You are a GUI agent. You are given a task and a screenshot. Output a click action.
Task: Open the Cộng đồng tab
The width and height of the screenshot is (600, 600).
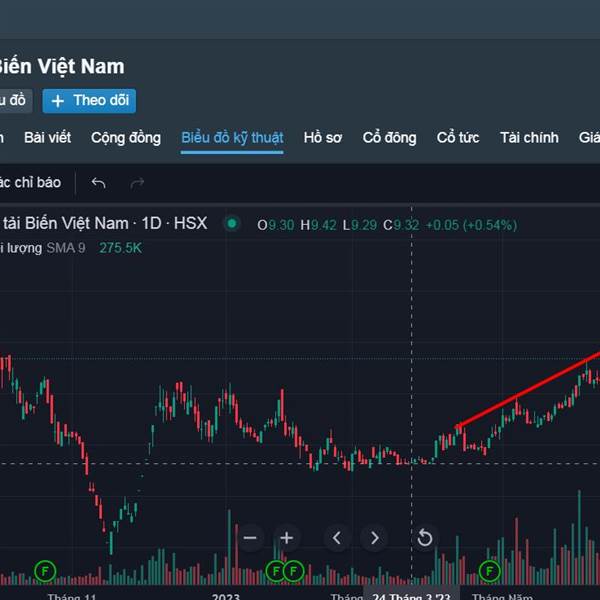click(126, 138)
